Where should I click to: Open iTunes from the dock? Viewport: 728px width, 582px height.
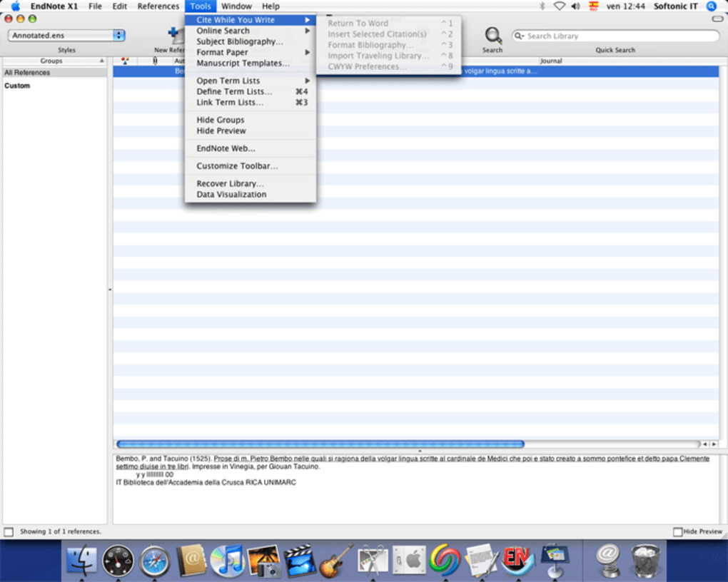226,561
